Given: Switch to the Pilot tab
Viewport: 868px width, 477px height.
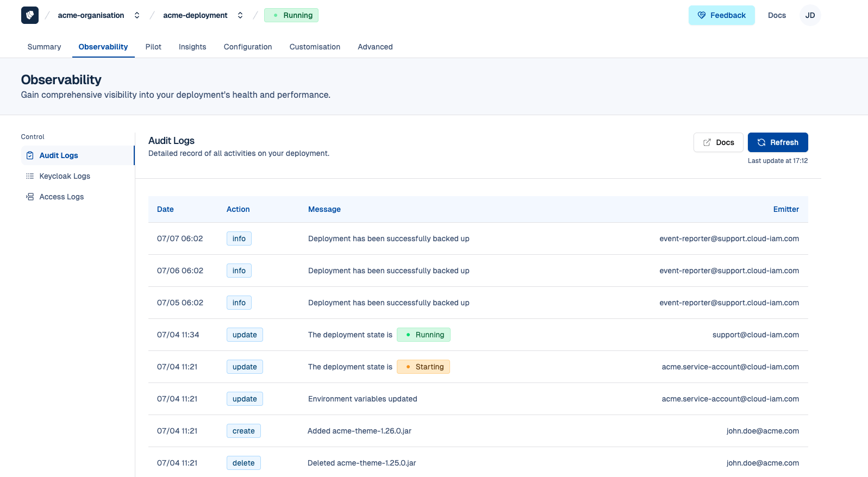Looking at the screenshot, I should pyautogui.click(x=153, y=47).
